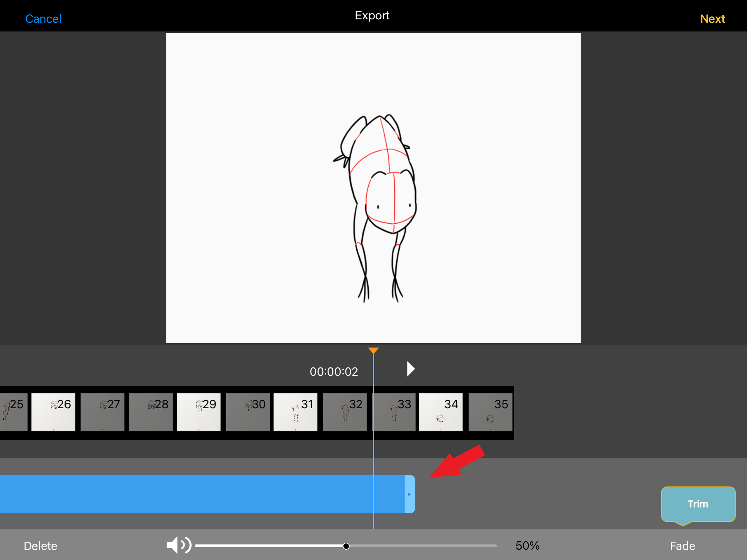Delete the selected audio clip
The width and height of the screenshot is (747, 560).
40,546
